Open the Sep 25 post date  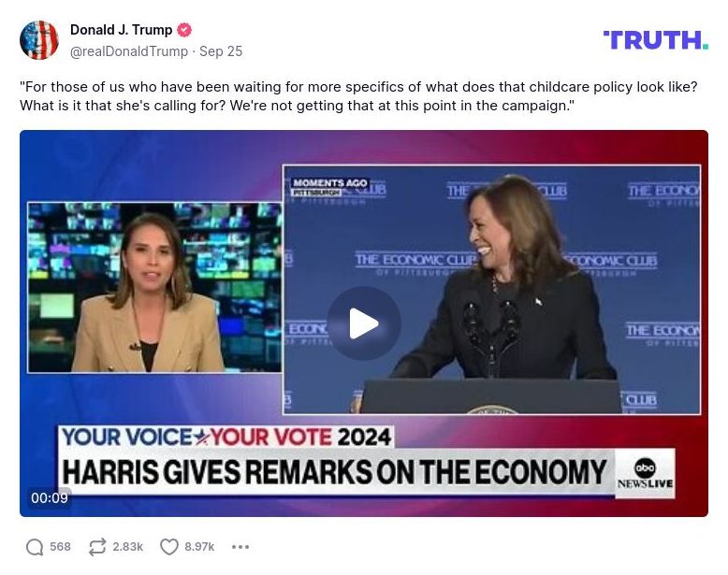click(x=221, y=51)
